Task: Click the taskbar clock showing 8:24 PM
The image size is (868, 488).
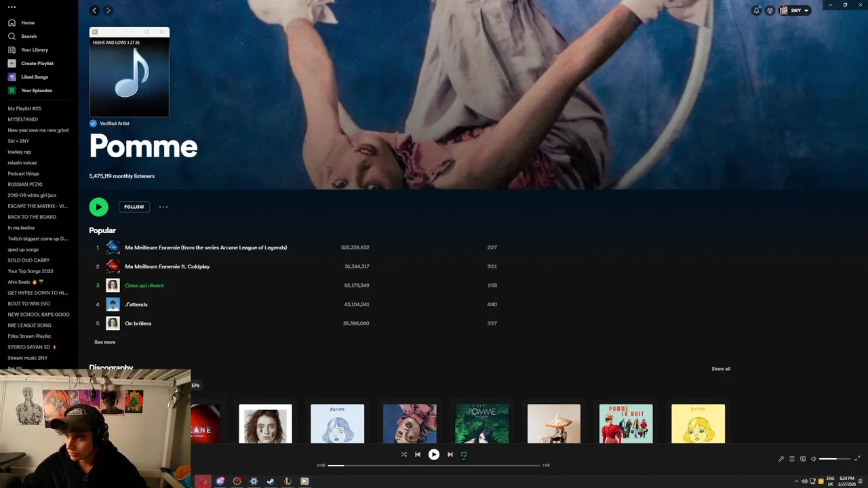Action: pos(846,481)
